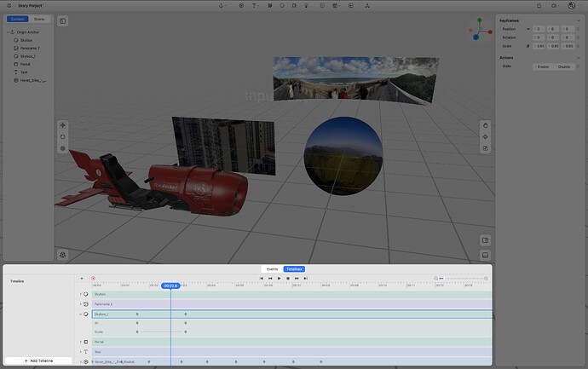
Task: Click the timeline zoom slider
Action: 460,278
